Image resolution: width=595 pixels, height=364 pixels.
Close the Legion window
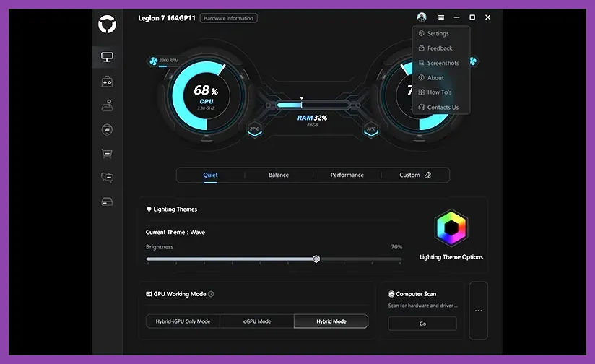(487, 17)
